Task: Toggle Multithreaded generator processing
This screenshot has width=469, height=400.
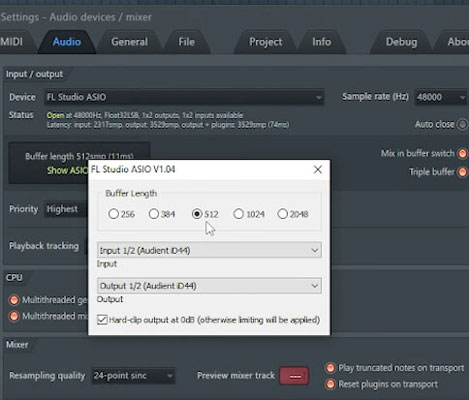Action: point(14,300)
